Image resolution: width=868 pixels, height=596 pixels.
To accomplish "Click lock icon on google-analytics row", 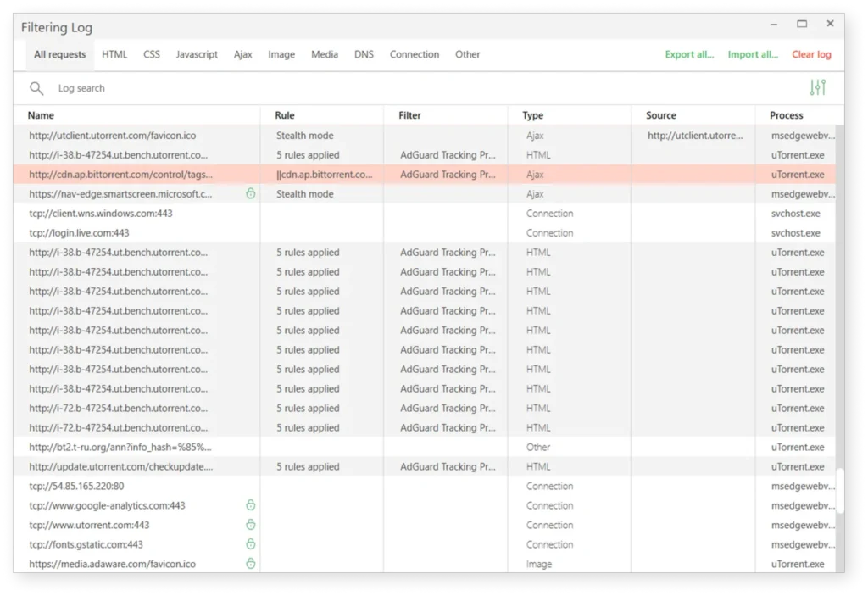I will tap(251, 504).
